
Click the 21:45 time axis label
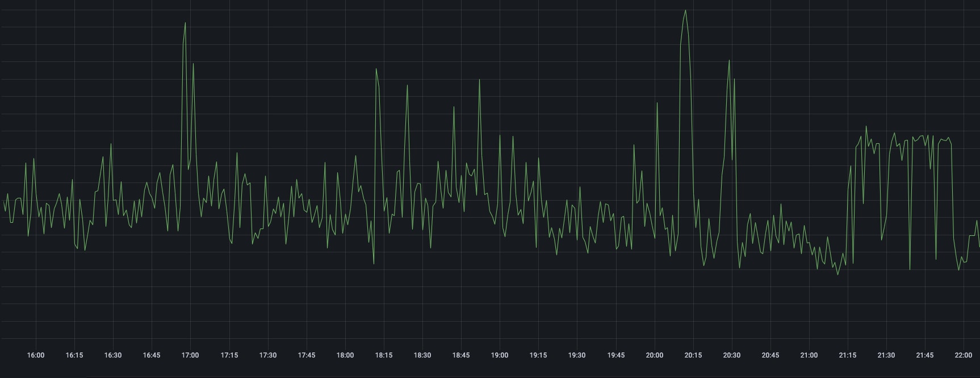[x=924, y=355]
